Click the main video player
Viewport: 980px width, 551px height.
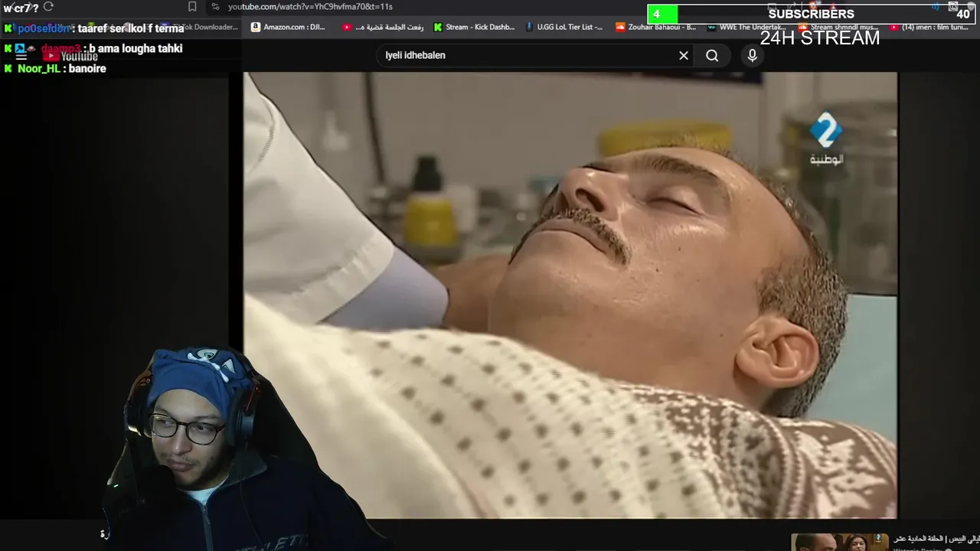point(570,295)
